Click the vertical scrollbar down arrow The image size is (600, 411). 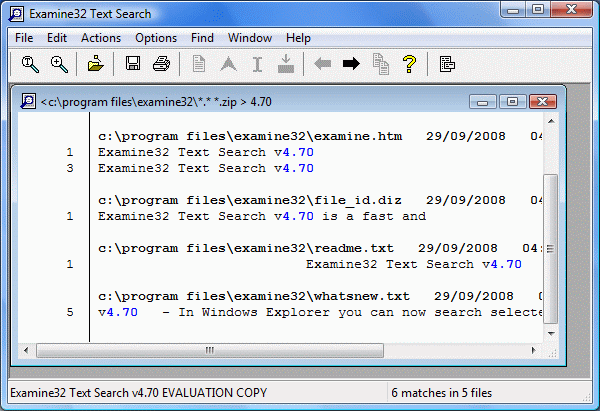[x=551, y=334]
